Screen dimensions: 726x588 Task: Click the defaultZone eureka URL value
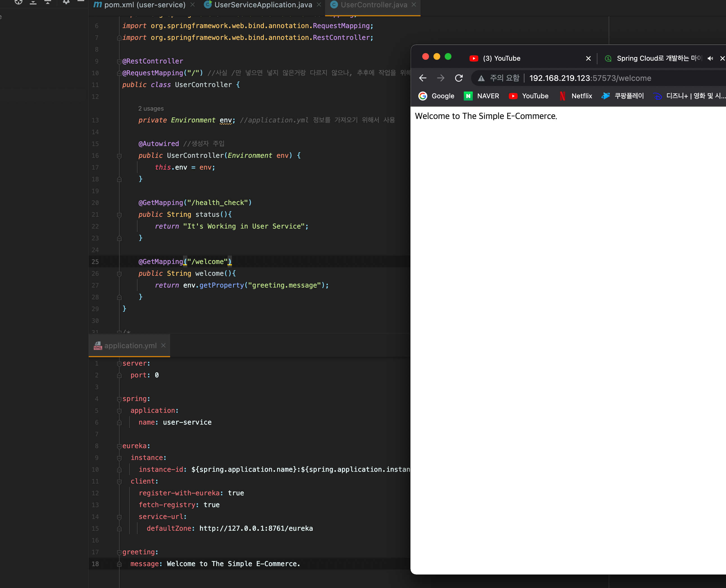[x=256, y=528]
